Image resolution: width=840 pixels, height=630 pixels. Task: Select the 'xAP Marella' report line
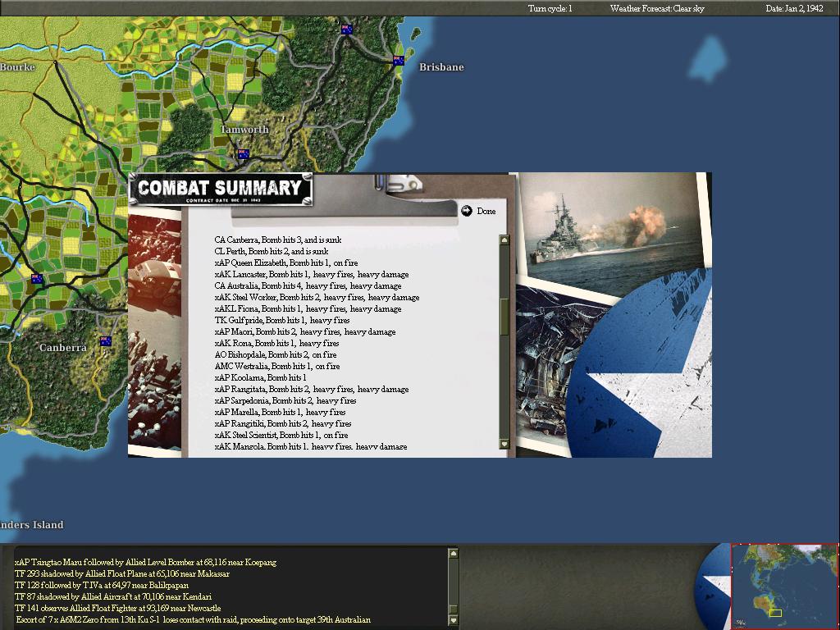point(280,412)
